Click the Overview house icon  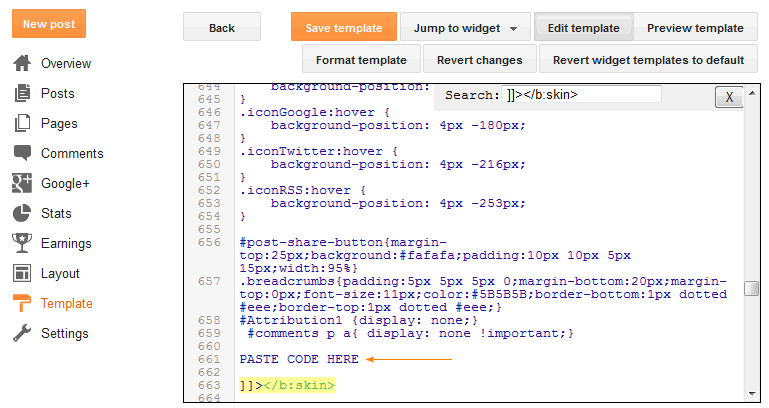click(22, 64)
